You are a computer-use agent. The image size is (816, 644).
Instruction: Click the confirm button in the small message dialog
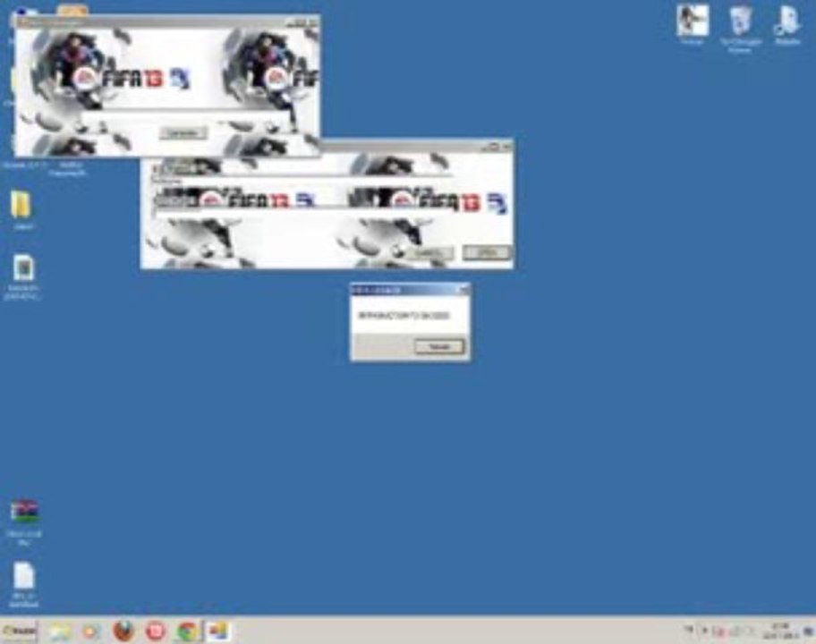pyautogui.click(x=439, y=346)
